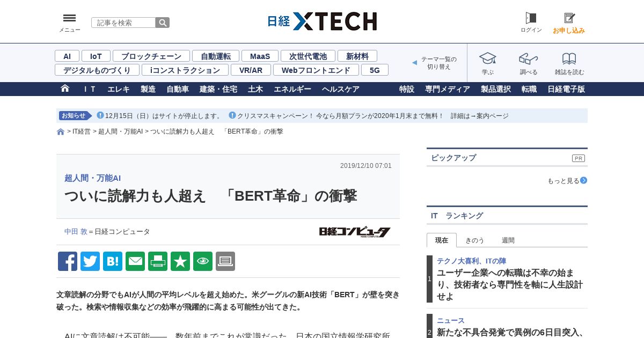Click the もっと見る arrow icon
Screen dimensions: 644x338
tap(583, 181)
